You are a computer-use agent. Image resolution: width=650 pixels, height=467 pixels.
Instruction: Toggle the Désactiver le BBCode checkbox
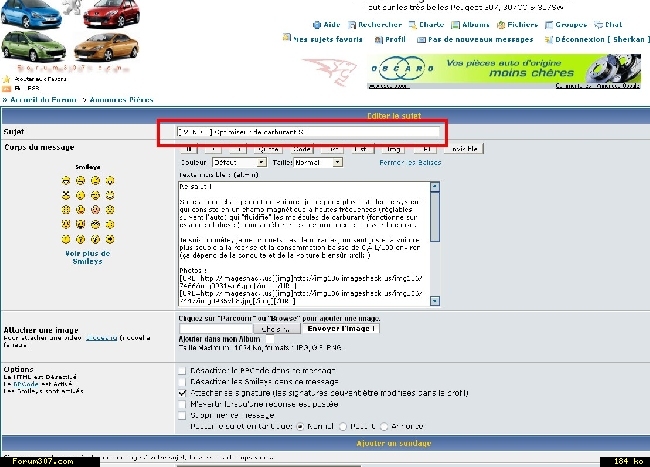(180, 370)
